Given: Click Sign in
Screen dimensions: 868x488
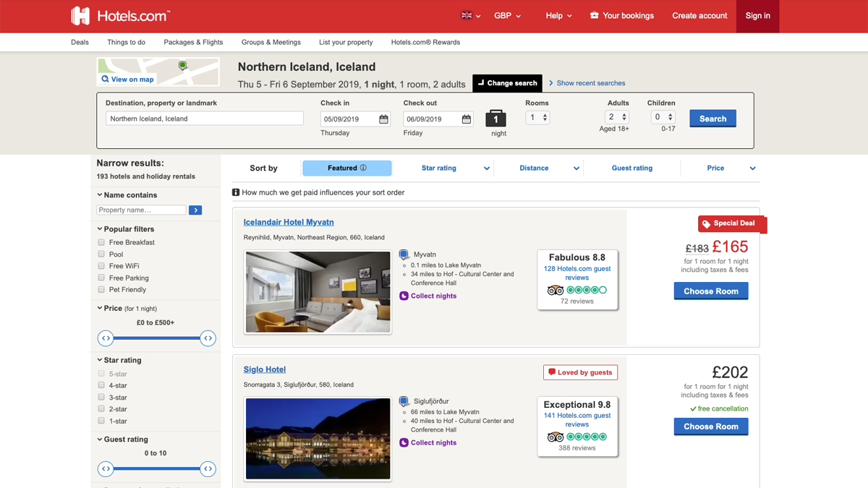Looking at the screenshot, I should pyautogui.click(x=757, y=16).
